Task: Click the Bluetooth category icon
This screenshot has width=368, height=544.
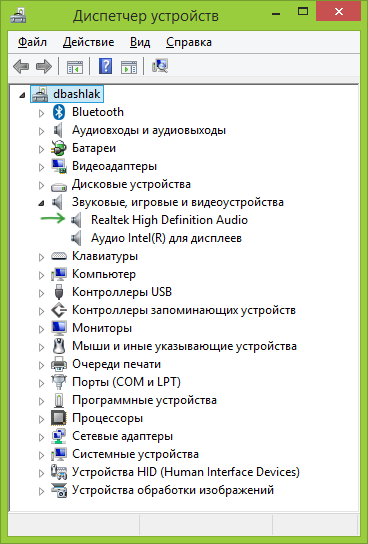Action: [x=59, y=112]
